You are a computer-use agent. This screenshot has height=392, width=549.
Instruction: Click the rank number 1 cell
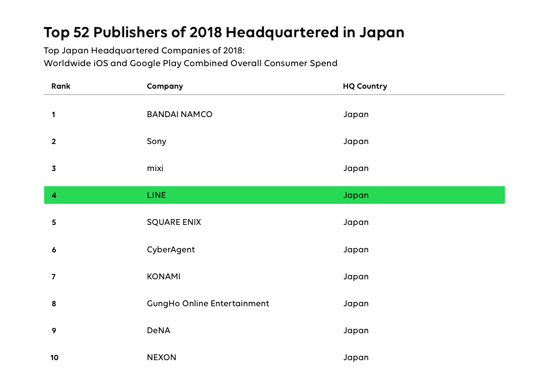pos(53,115)
